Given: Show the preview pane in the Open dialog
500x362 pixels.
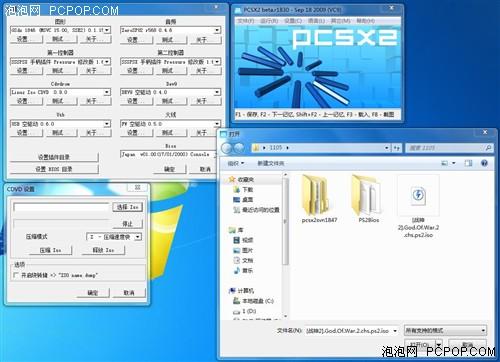Looking at the screenshot, I should click(x=468, y=163).
